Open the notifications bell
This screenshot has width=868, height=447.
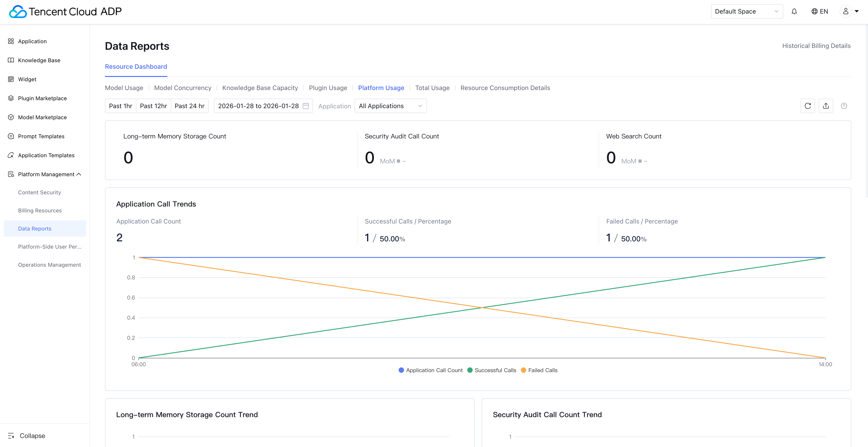(794, 12)
